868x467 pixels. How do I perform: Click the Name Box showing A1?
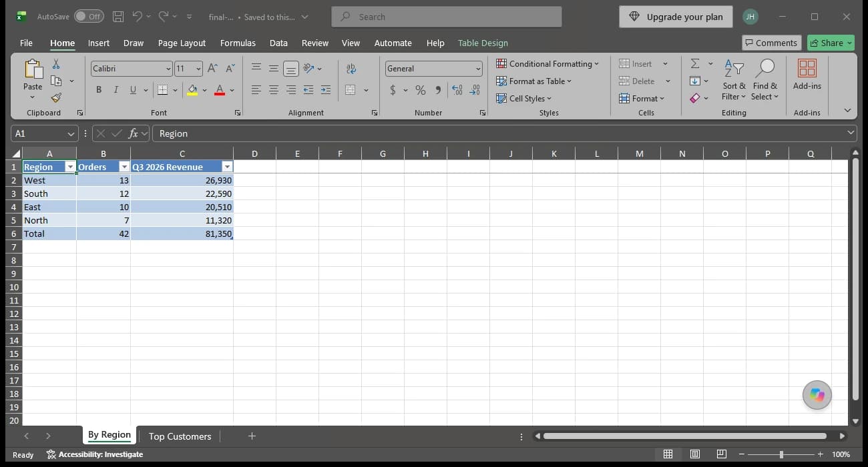[45, 133]
